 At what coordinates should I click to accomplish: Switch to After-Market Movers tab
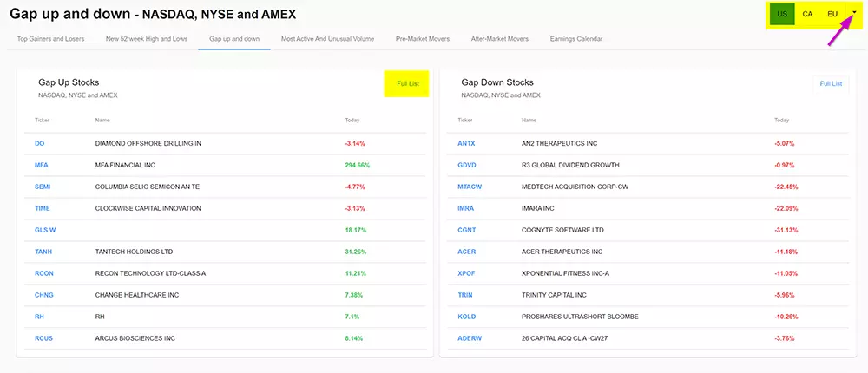[499, 39]
